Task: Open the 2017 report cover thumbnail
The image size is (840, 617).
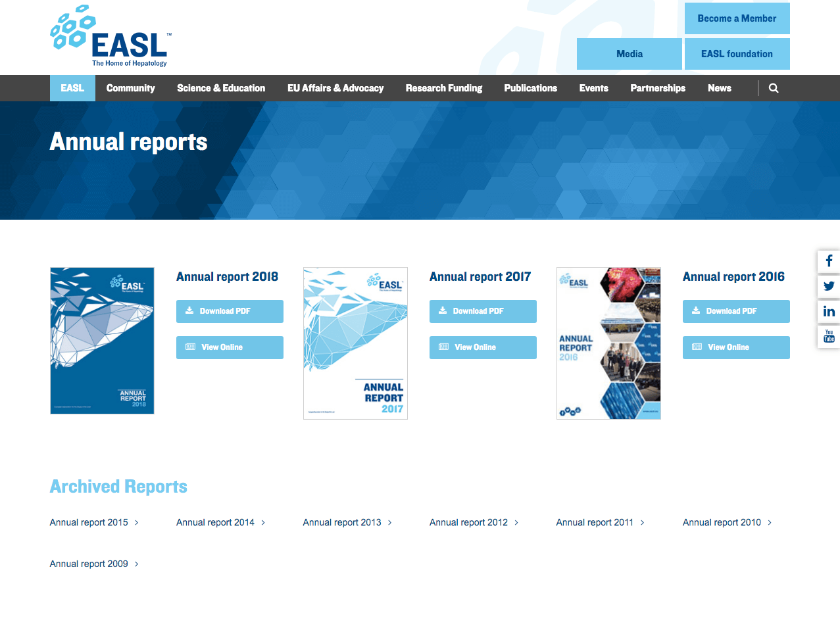Action: 355,343
